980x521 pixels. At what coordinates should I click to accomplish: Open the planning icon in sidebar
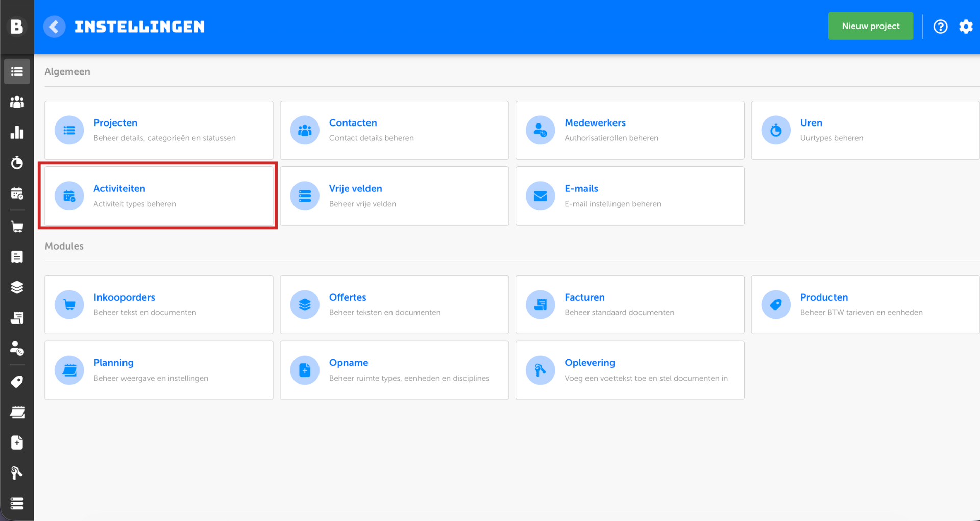(x=17, y=412)
